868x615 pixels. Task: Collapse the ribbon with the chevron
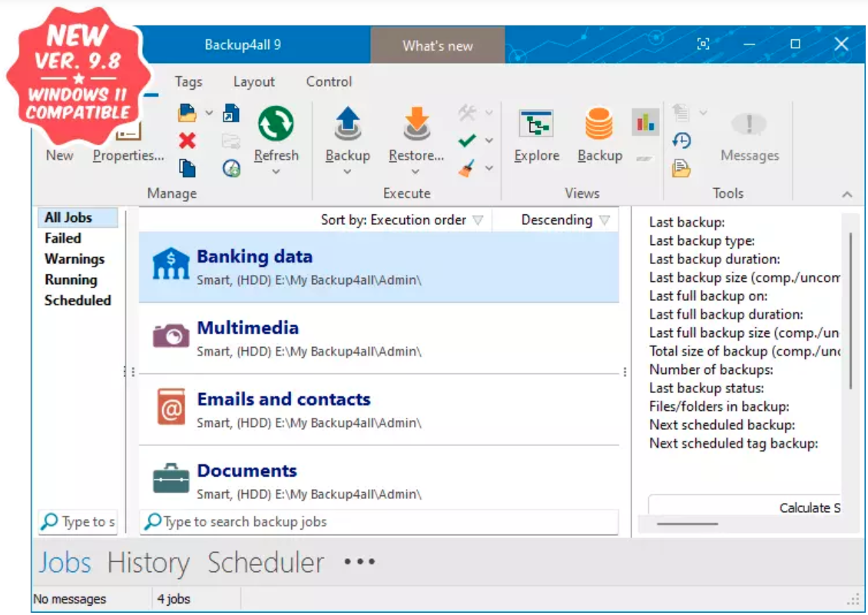pos(847,194)
